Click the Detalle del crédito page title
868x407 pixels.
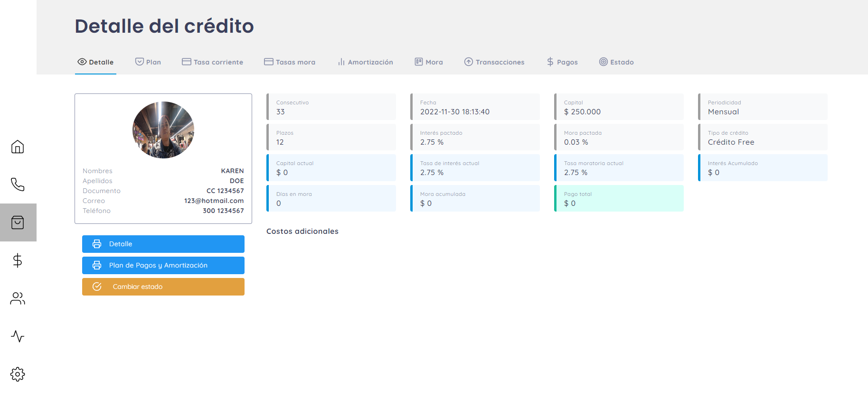point(164,26)
